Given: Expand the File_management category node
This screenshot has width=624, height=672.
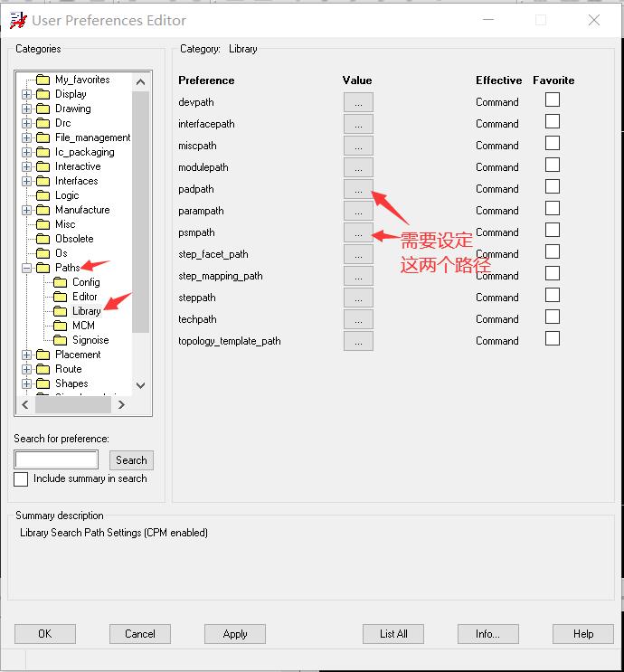Looking at the screenshot, I should click(26, 138).
